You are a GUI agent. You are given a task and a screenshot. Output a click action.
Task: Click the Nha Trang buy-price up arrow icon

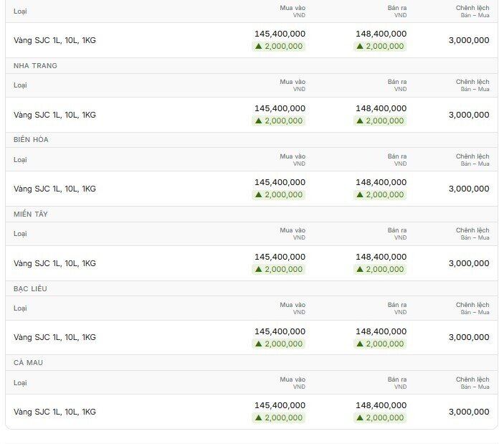pos(258,121)
